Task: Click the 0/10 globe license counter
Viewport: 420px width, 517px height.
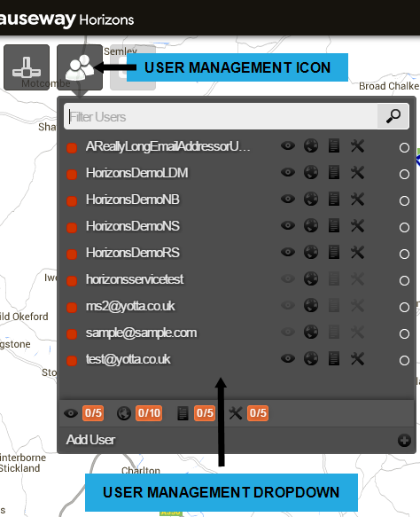Action: pos(149,413)
